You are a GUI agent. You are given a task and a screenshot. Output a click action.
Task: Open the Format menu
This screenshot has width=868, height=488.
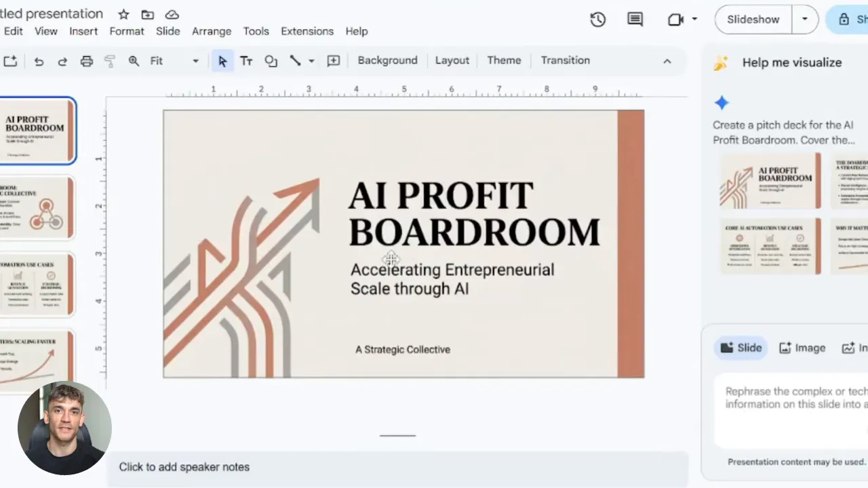pyautogui.click(x=127, y=31)
